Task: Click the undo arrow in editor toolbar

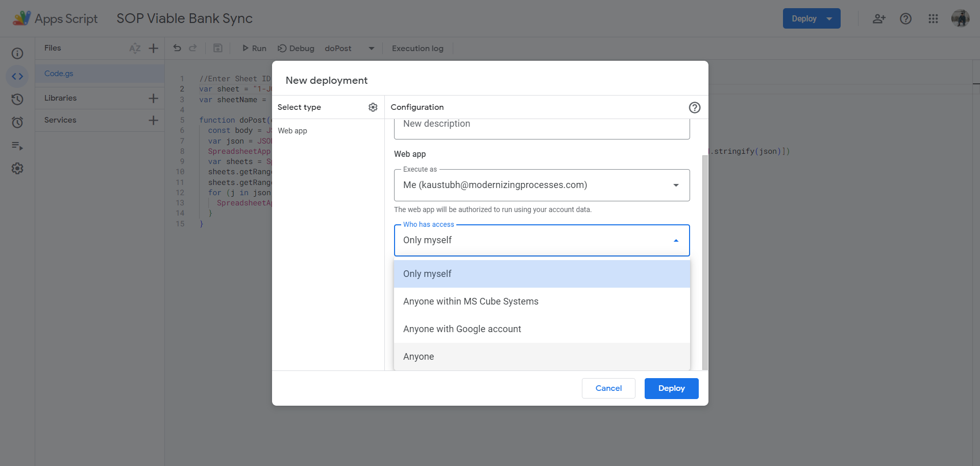Action: (177, 48)
